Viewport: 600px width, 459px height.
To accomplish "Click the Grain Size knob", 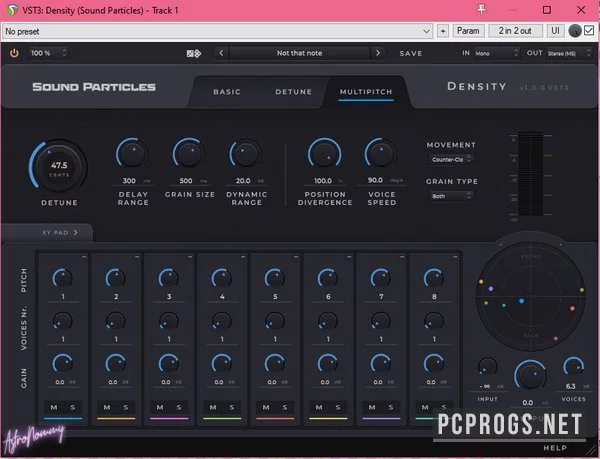I will (189, 154).
